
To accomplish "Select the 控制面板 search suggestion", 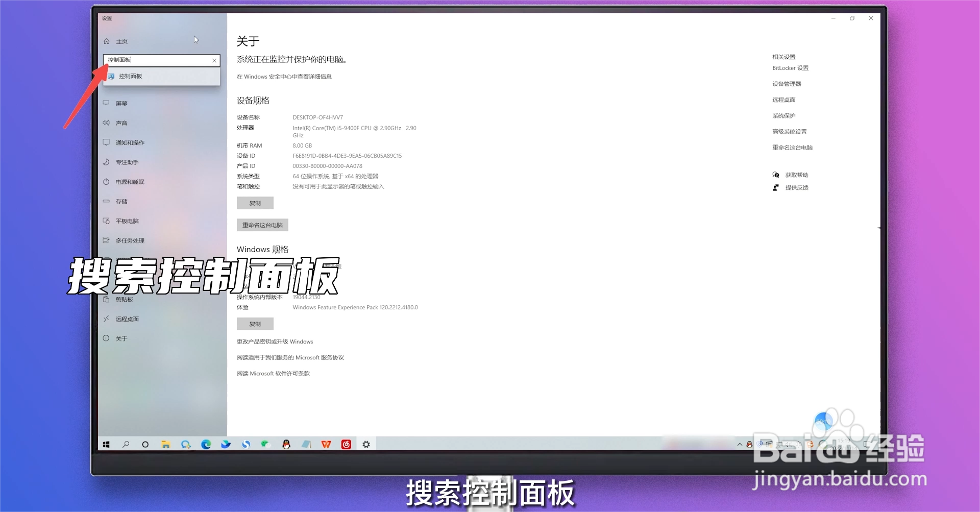I will 161,76.
